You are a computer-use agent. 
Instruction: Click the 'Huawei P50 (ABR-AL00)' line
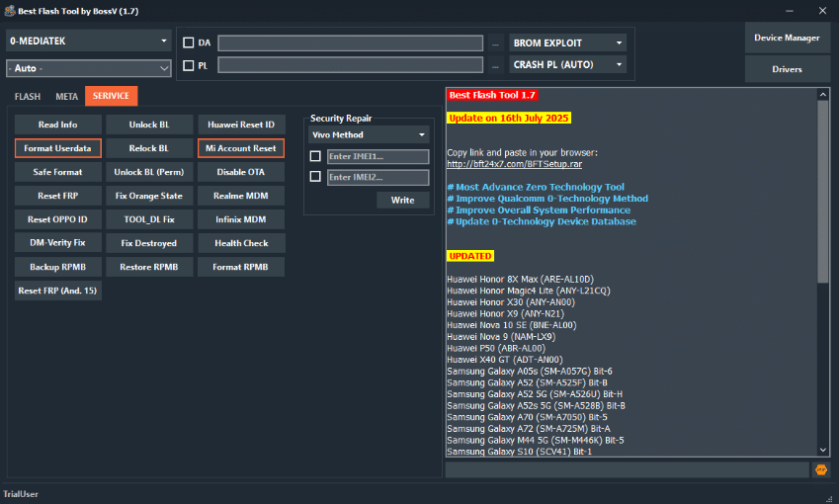pyautogui.click(x=496, y=348)
